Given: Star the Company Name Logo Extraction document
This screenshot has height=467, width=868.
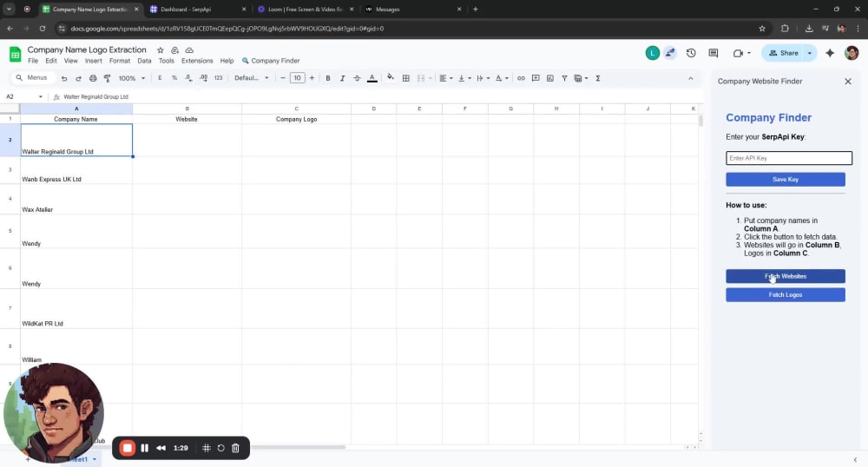Looking at the screenshot, I should 160,50.
